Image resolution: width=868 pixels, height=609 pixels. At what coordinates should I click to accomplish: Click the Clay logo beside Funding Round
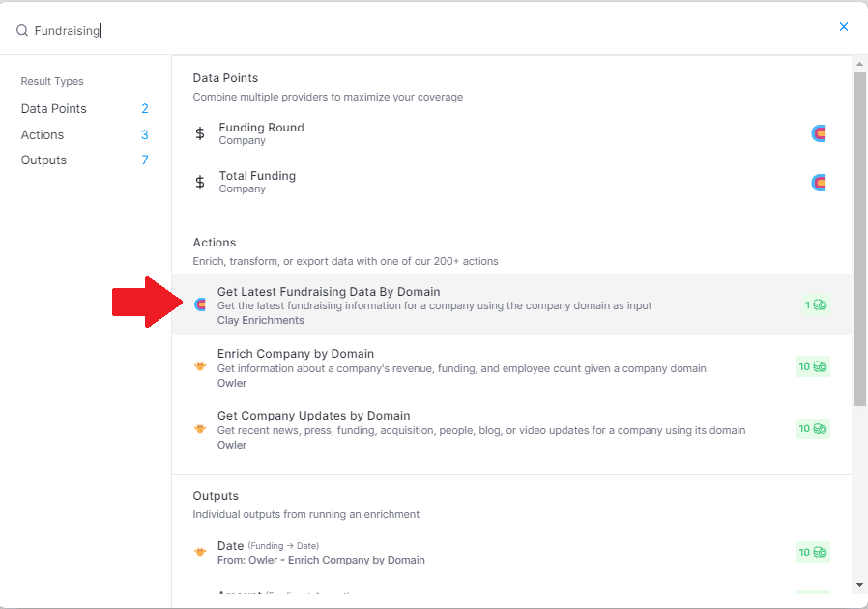(819, 133)
